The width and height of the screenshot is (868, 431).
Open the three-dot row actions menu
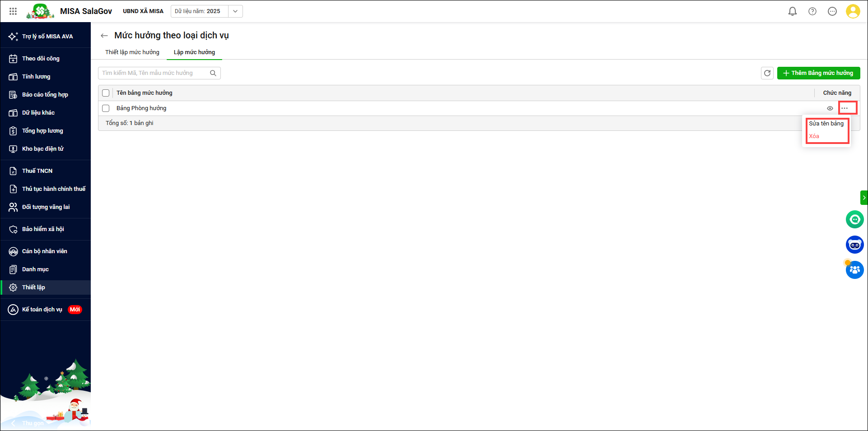point(845,108)
